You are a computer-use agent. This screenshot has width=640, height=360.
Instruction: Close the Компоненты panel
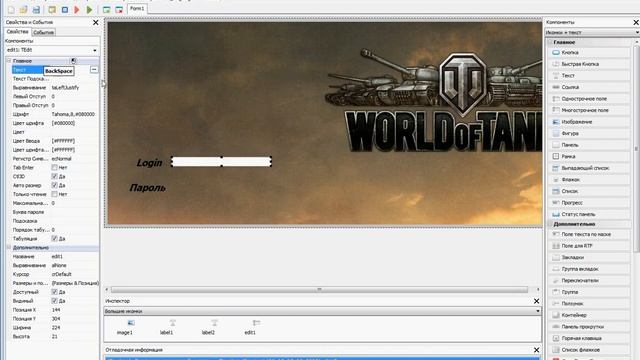click(636, 22)
